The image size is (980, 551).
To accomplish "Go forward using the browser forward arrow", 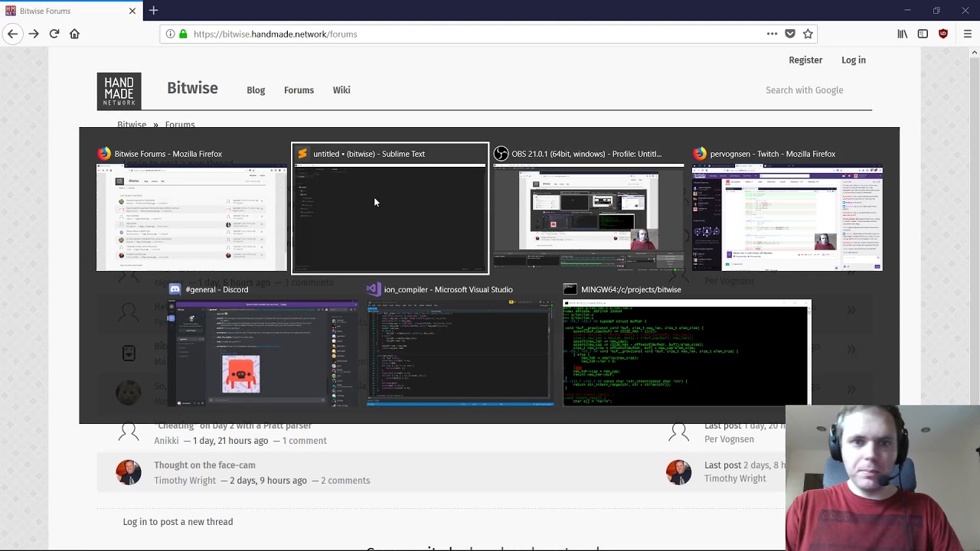I will click(34, 34).
